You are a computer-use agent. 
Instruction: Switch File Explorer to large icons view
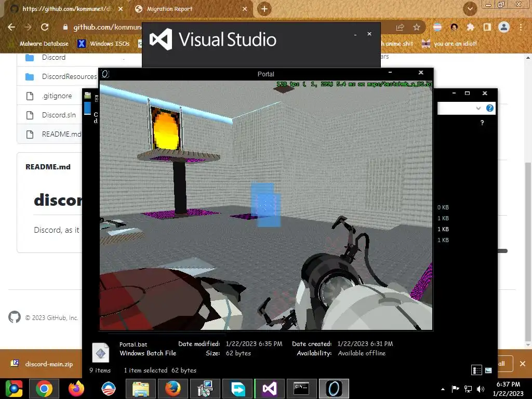[488, 370]
